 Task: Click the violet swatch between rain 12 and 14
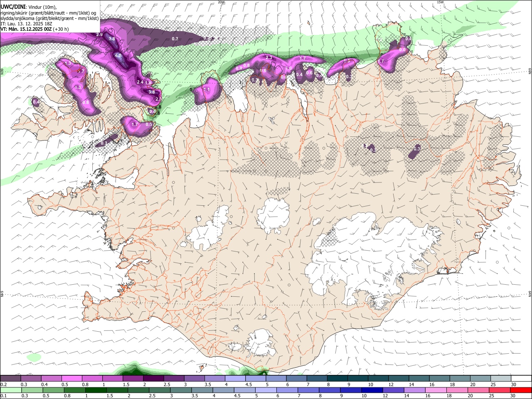pyautogui.click(x=393, y=390)
